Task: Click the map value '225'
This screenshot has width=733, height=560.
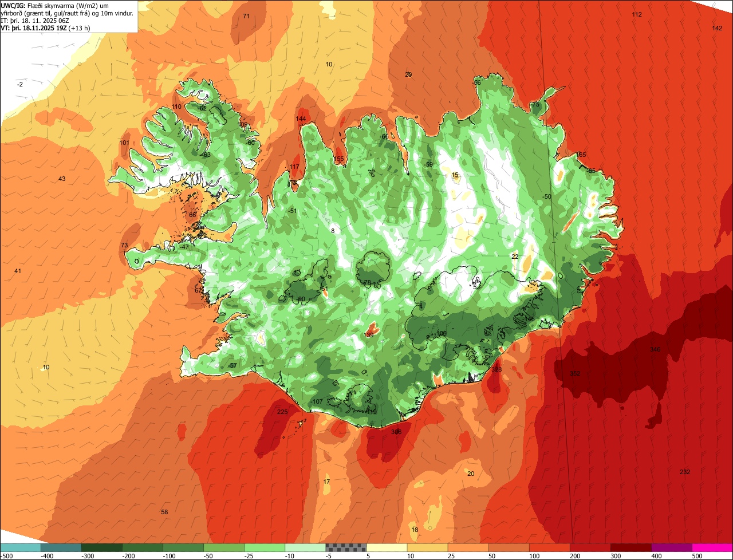Action: [282, 412]
